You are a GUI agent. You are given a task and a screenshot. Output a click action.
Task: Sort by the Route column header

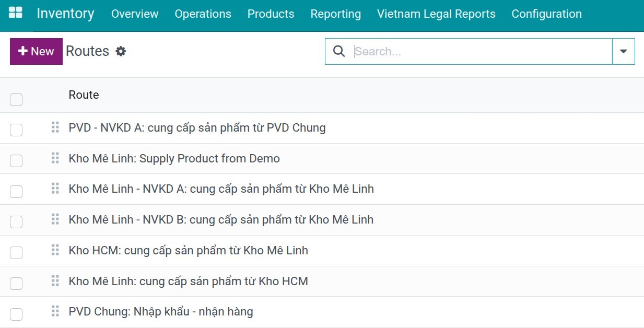pyautogui.click(x=84, y=95)
